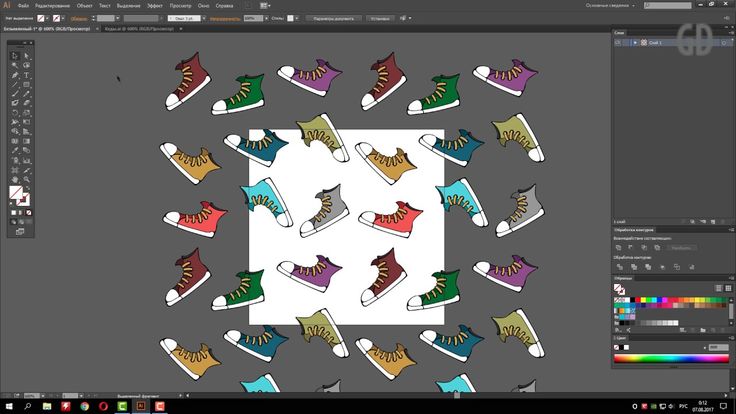This screenshot has height=414, width=736.
Task: Open the Эффект menu
Action: [155, 5]
